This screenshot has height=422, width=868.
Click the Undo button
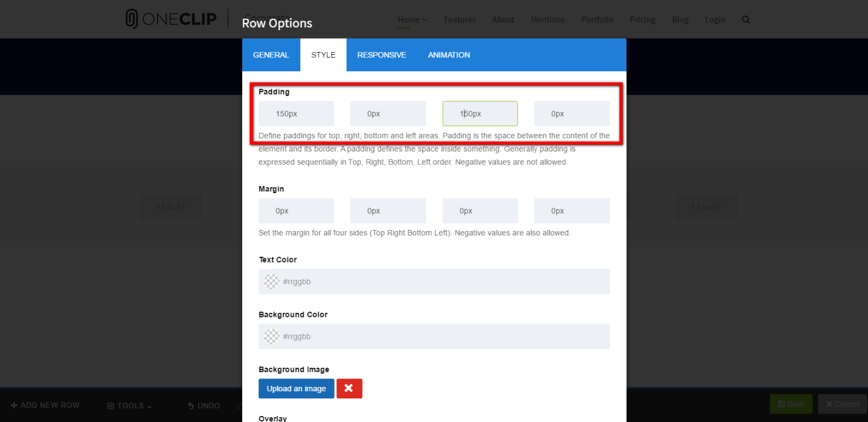(x=203, y=405)
